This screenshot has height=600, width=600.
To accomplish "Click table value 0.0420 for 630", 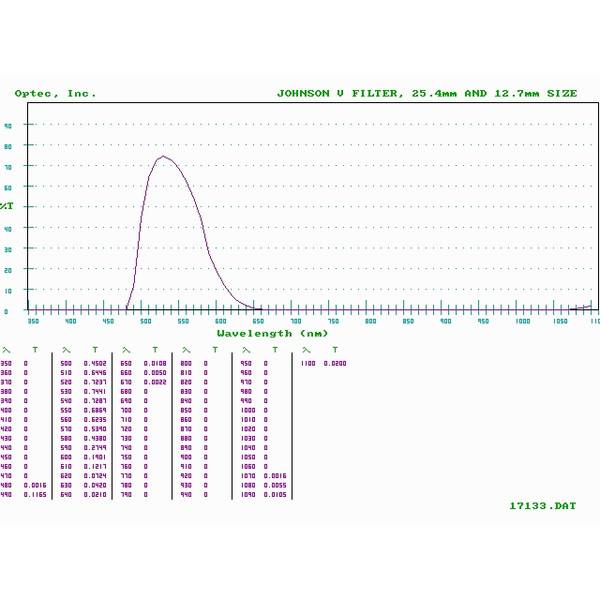I will (95, 485).
